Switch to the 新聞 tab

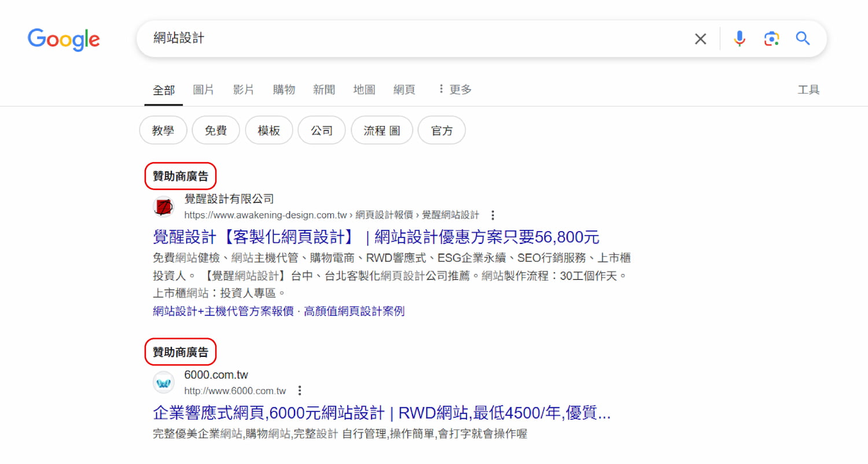[x=324, y=90]
